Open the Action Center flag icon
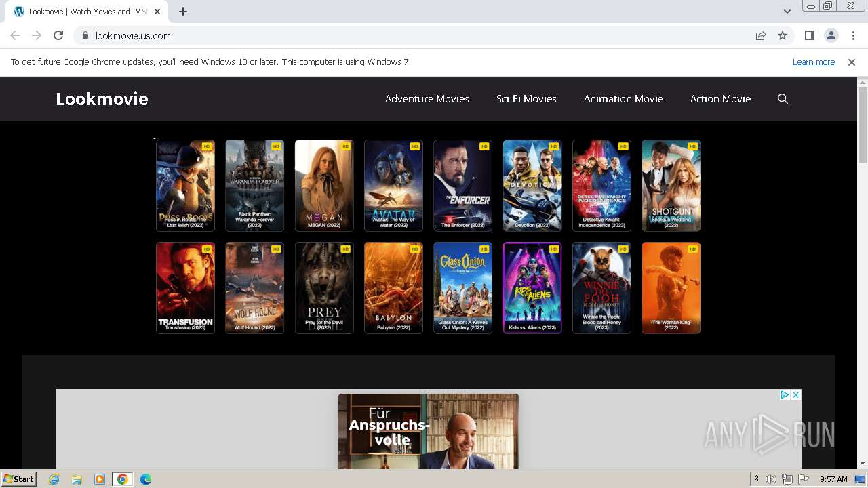 pyautogui.click(x=804, y=479)
